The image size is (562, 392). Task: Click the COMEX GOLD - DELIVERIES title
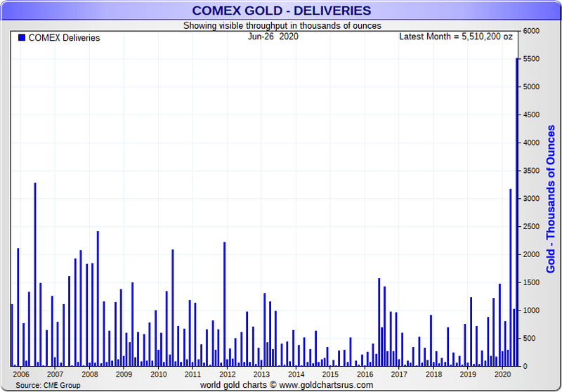282,11
